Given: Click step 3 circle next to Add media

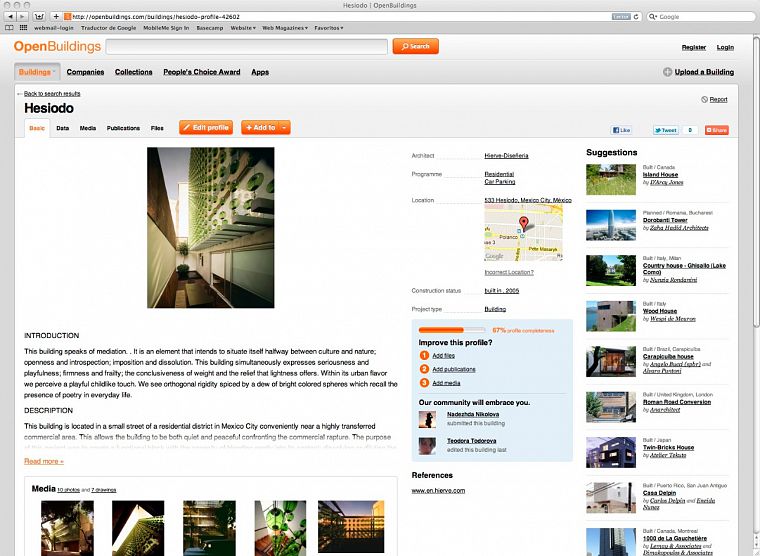Looking at the screenshot, I should click(424, 382).
